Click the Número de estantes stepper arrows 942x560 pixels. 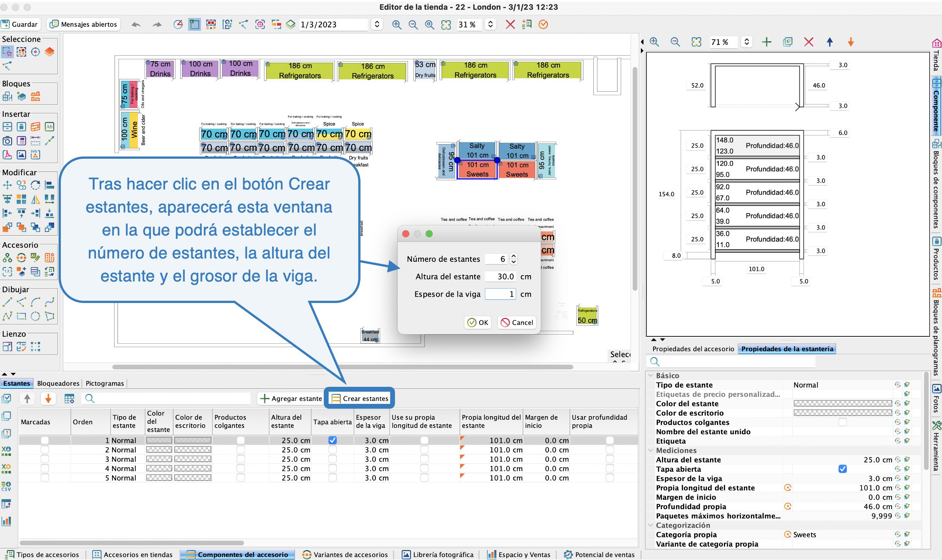point(513,259)
